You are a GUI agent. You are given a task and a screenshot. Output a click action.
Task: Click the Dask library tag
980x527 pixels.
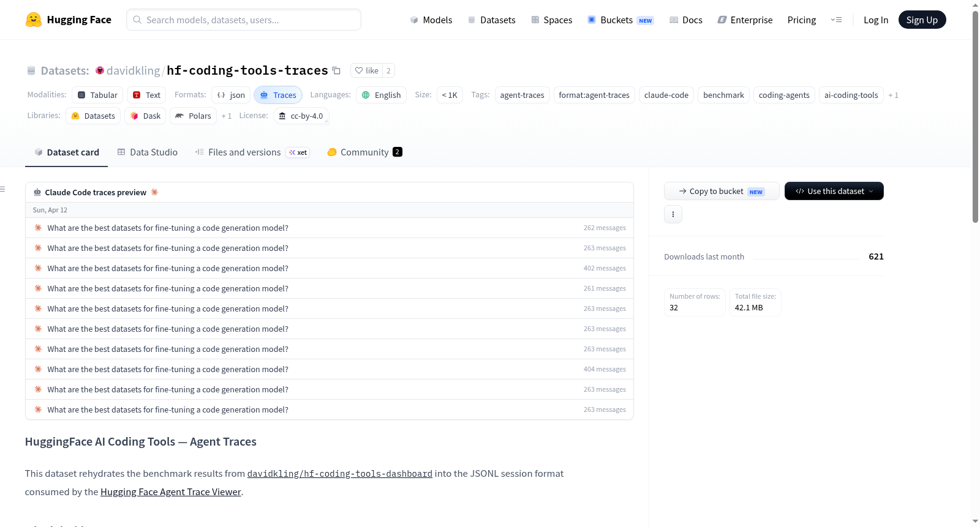[x=145, y=116]
